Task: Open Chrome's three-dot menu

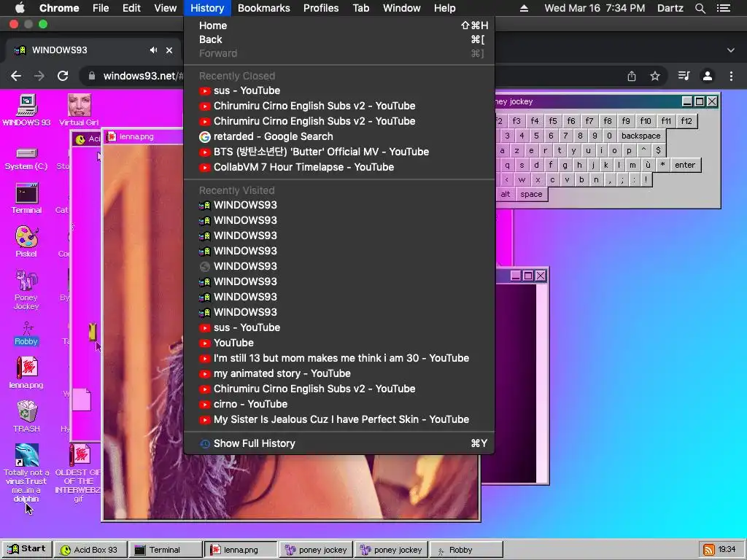Action: point(731,76)
